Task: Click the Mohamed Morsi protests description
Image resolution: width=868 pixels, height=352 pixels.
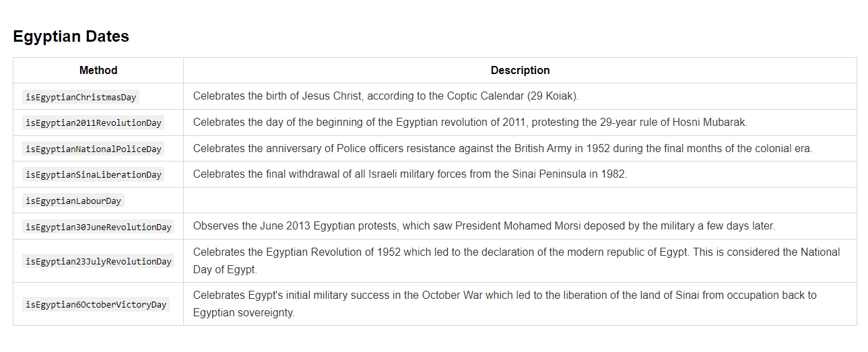Action: [x=483, y=226]
